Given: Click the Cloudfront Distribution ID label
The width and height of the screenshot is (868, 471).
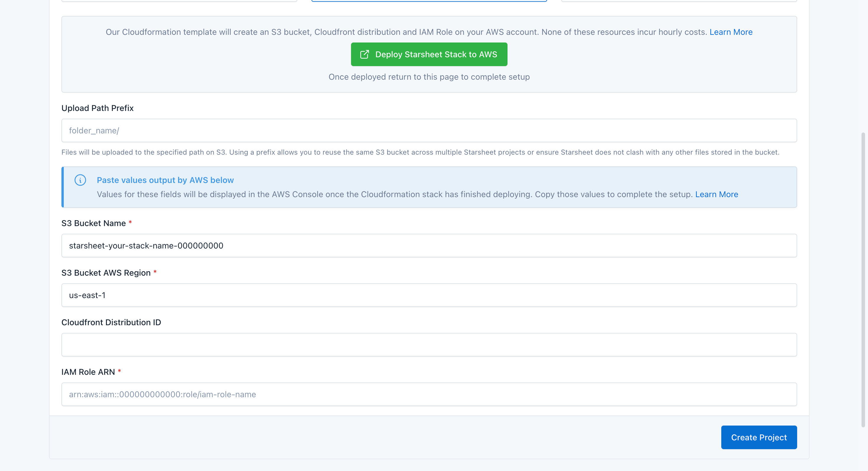Looking at the screenshot, I should point(111,323).
